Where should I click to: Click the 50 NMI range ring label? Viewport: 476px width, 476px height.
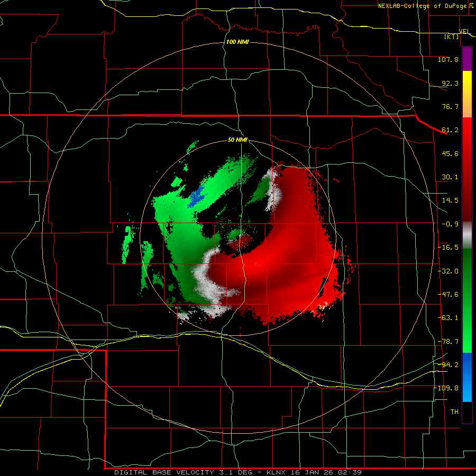(x=237, y=140)
